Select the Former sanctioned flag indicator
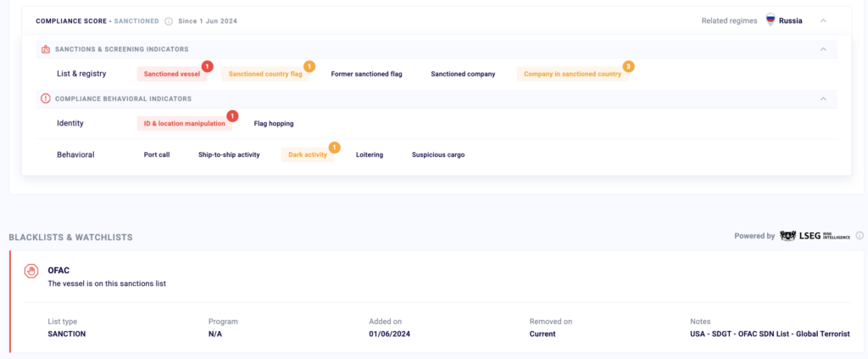Image resolution: width=868 pixels, height=359 pixels. (366, 74)
